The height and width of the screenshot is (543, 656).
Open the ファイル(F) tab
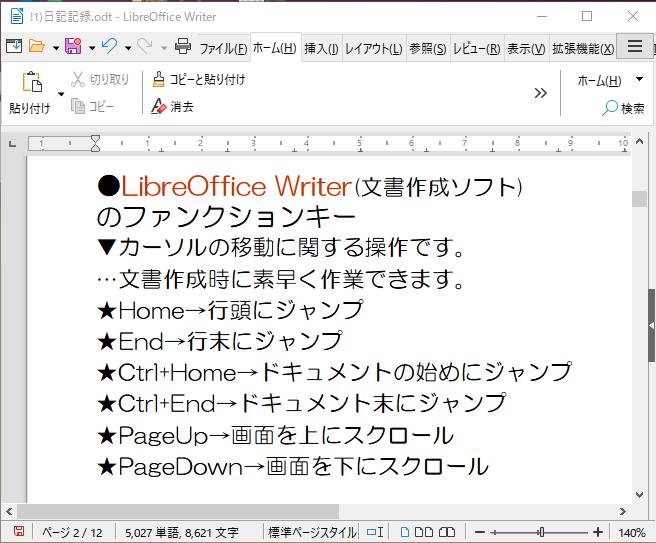pyautogui.click(x=223, y=49)
